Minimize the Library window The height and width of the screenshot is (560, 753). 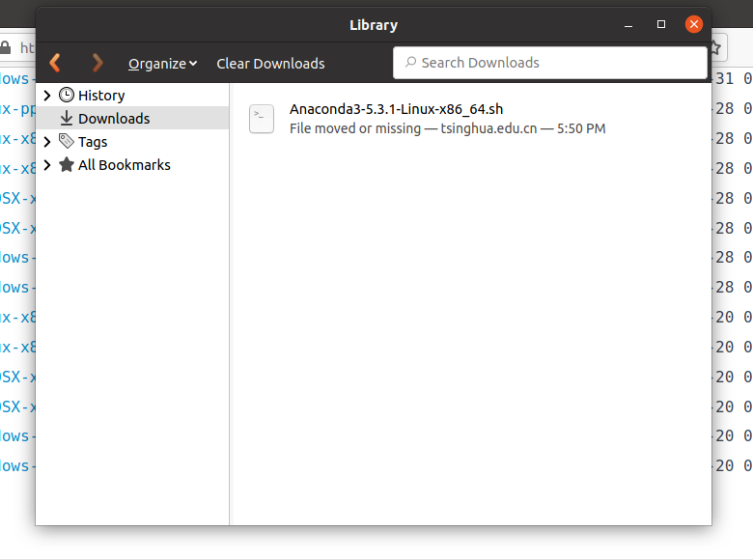(628, 24)
